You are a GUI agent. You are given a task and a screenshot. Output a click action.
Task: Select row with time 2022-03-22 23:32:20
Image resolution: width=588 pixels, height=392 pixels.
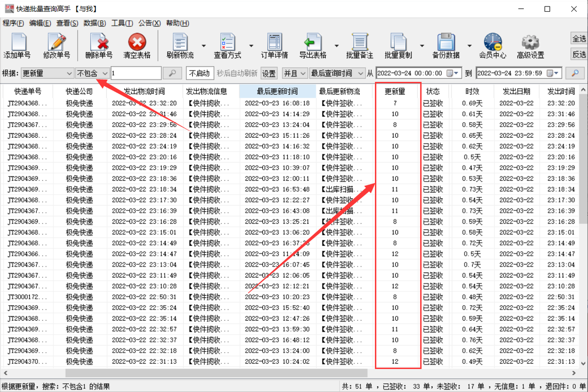click(x=290, y=103)
